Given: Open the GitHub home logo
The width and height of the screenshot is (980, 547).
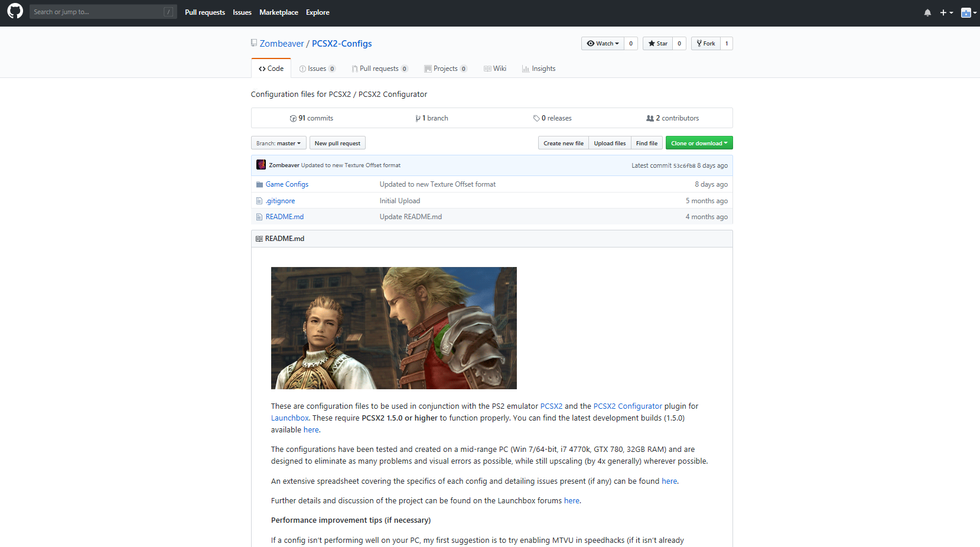Looking at the screenshot, I should pos(15,11).
